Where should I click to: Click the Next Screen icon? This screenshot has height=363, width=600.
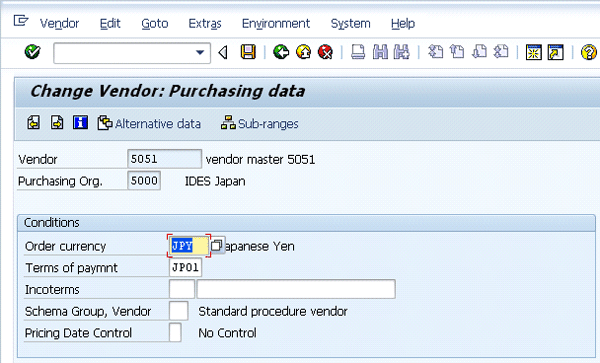[57, 123]
